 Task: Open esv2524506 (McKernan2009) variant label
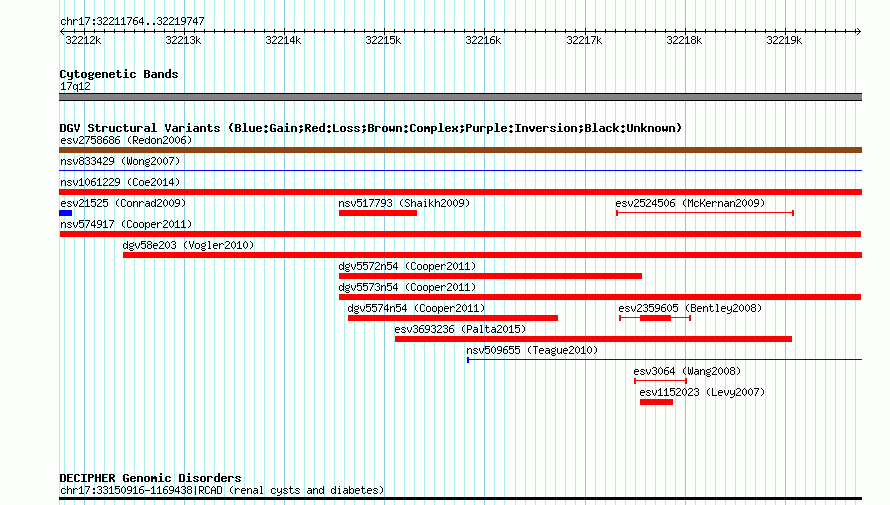point(690,203)
